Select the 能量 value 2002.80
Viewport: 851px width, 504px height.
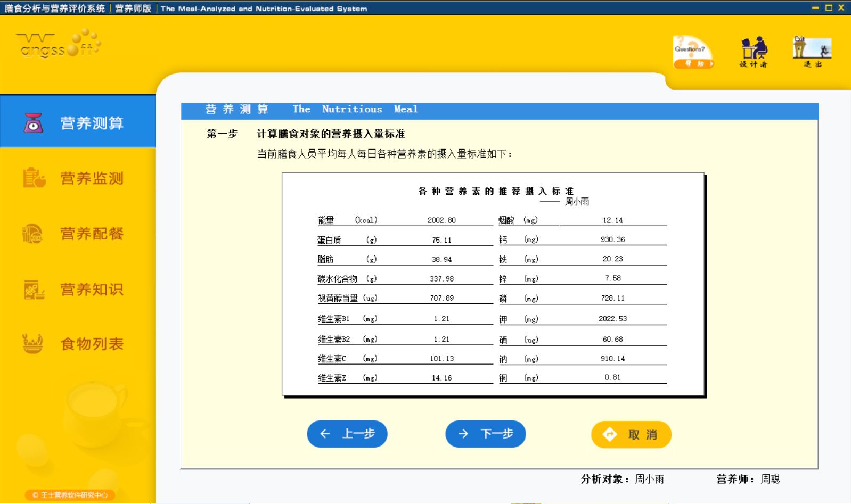[441, 220]
